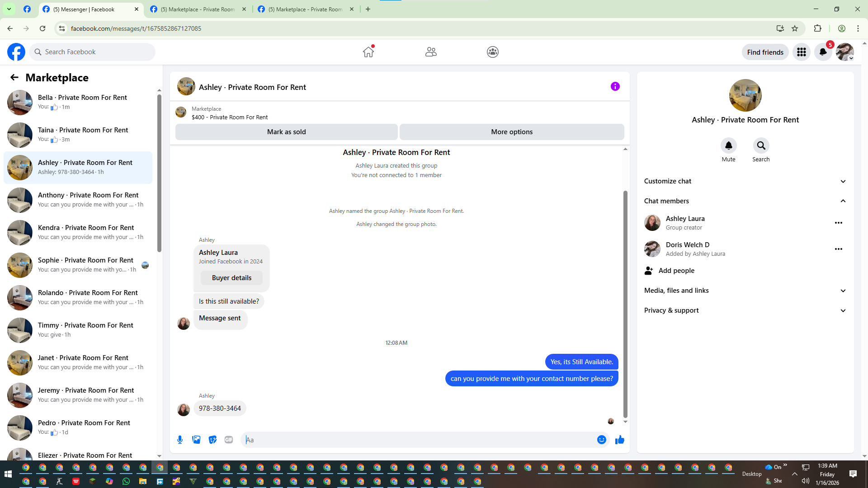Open emoji picker in message field
This screenshot has height=488, width=868.
pos(601,440)
